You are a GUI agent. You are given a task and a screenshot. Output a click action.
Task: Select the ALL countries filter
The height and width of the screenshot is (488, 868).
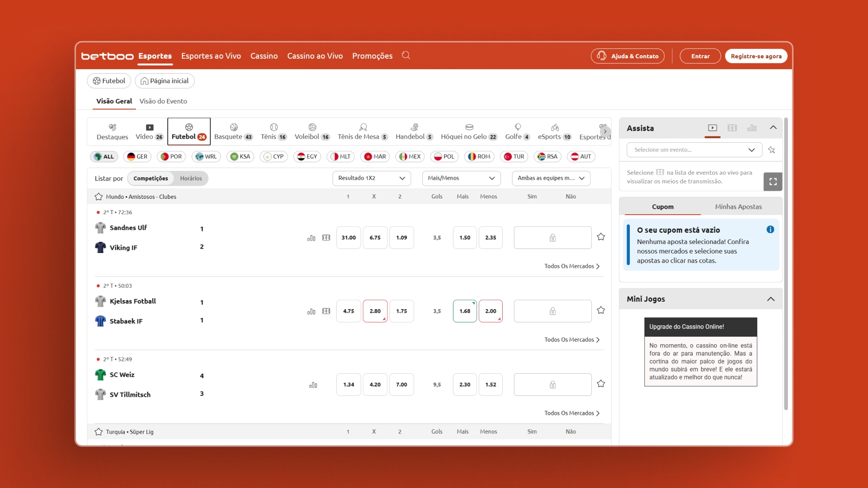point(104,156)
